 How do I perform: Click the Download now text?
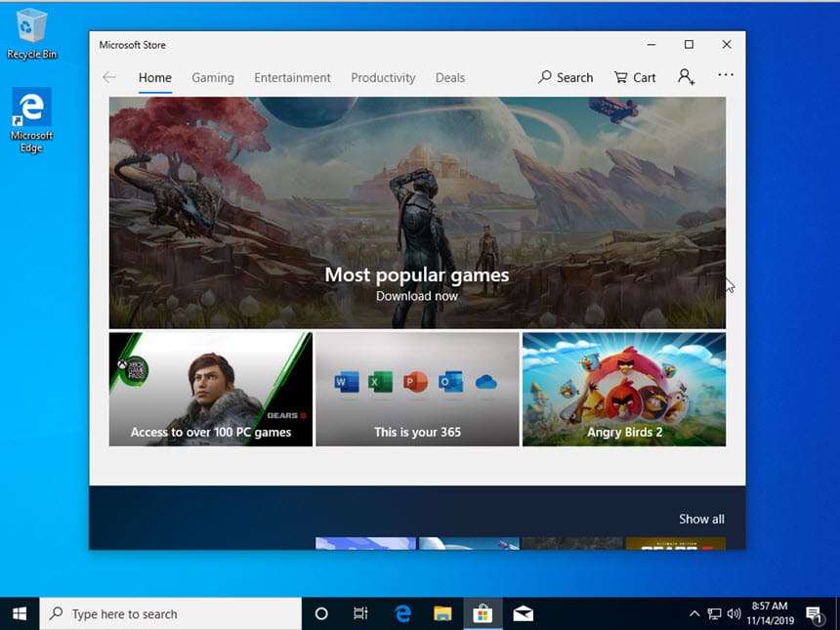point(417,296)
